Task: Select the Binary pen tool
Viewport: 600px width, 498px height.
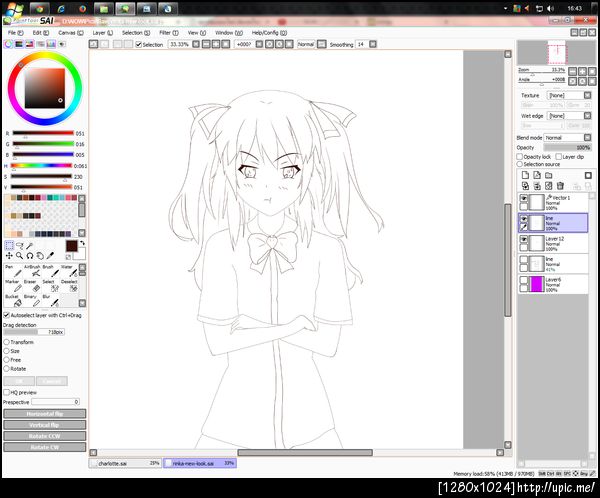Action: point(33,301)
